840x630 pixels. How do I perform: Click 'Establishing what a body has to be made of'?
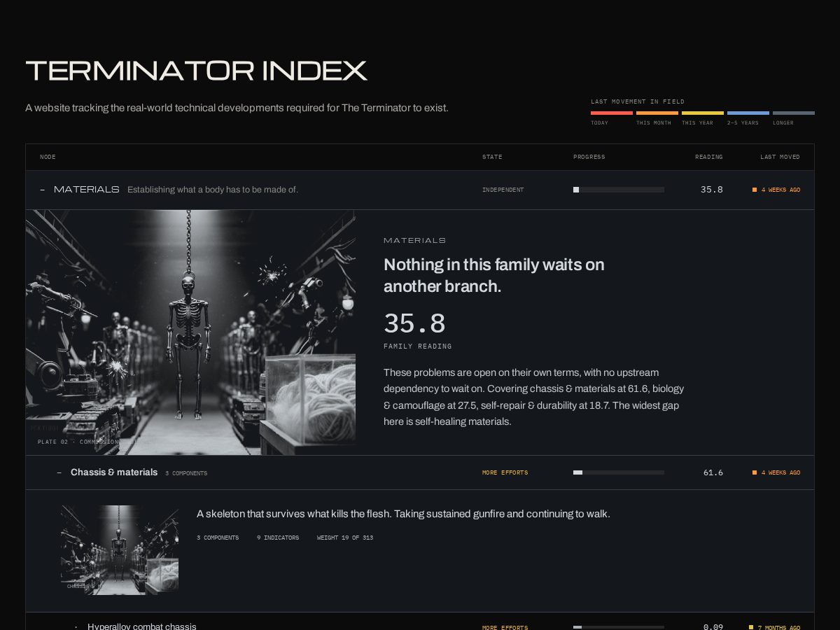213,190
